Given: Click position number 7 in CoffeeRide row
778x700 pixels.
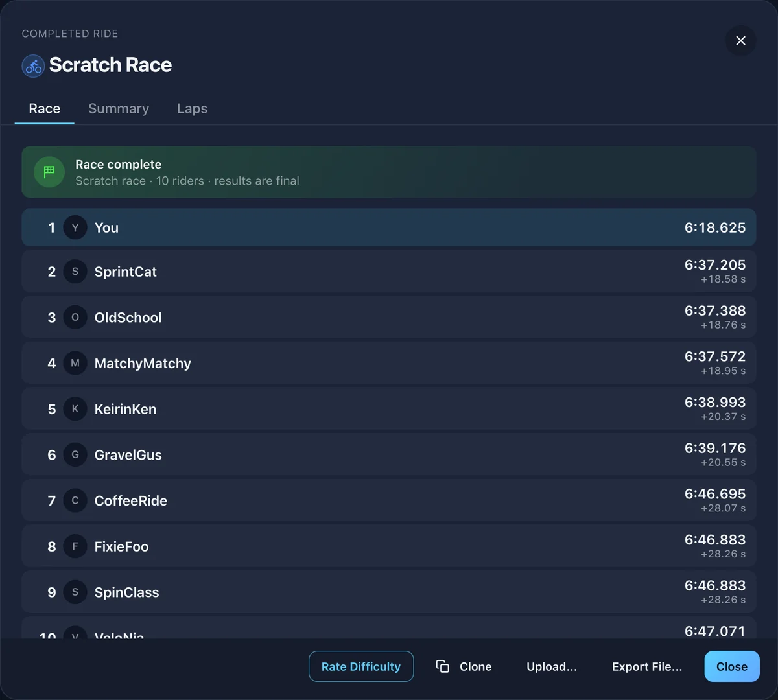Looking at the screenshot, I should pyautogui.click(x=52, y=500).
